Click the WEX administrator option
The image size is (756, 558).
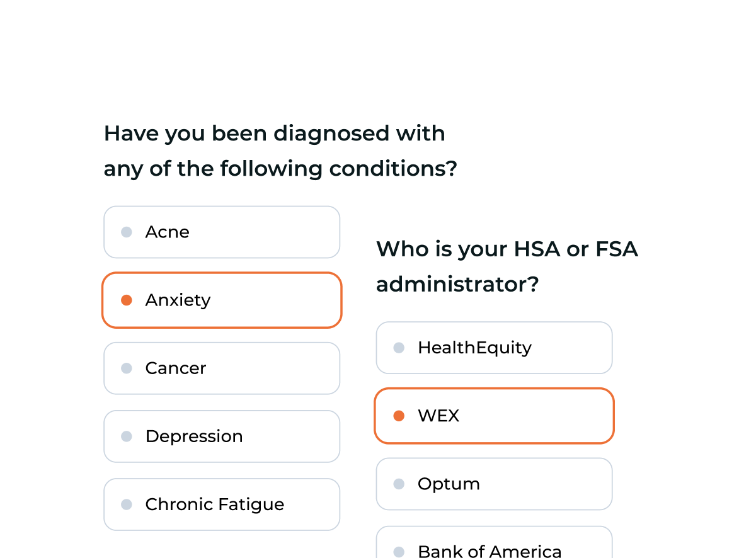[x=494, y=416]
